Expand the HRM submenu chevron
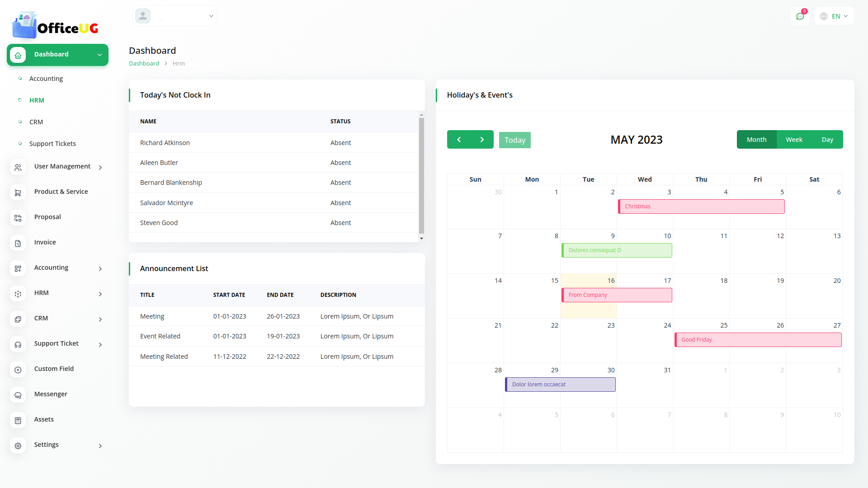868x488 pixels. tap(100, 294)
